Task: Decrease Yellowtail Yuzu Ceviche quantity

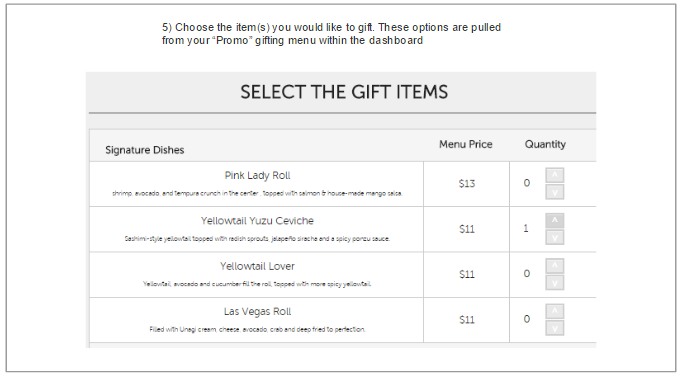Action: click(555, 237)
